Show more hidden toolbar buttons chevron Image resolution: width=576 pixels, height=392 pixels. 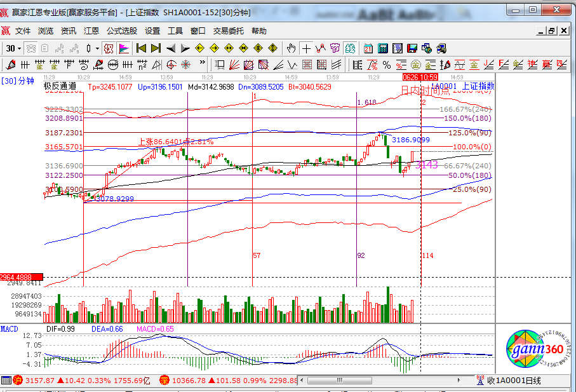tap(202, 63)
